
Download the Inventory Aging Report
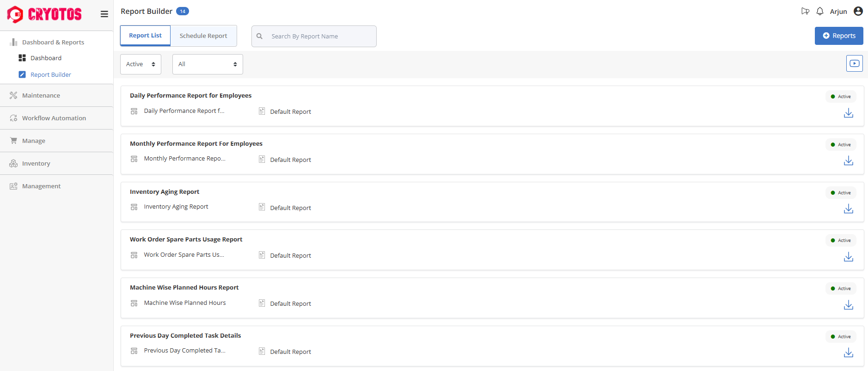pos(849,209)
